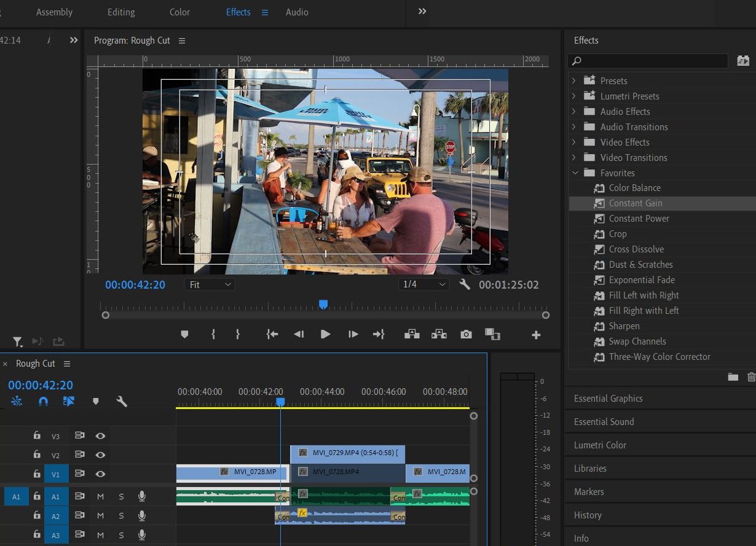
Task: Open the Timeline display settings wrench
Action: [x=122, y=402]
